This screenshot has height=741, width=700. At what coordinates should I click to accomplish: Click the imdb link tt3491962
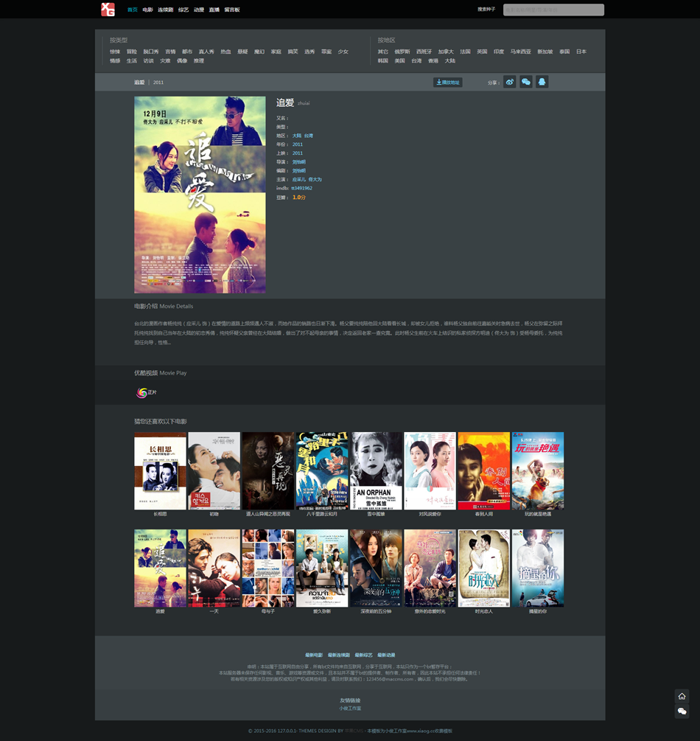302,188
